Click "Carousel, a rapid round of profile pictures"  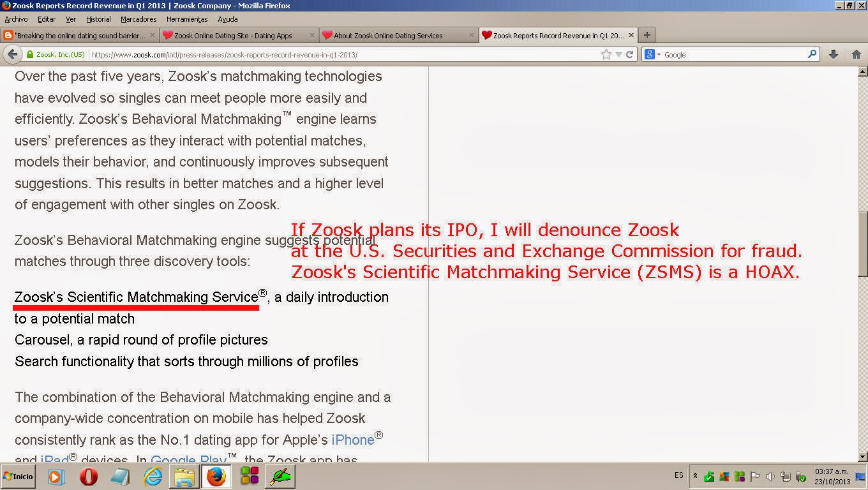coord(141,340)
